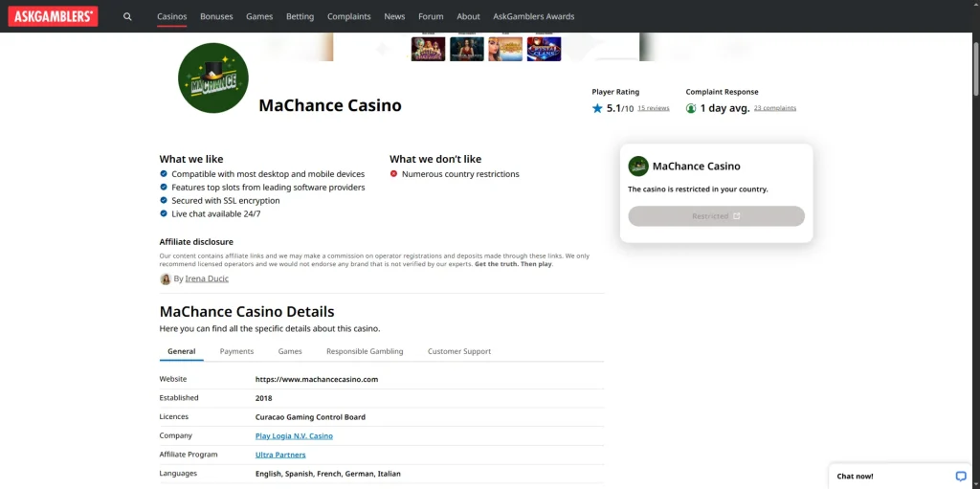
Task: Click Curacao Gaming Control Board text
Action: click(x=311, y=417)
